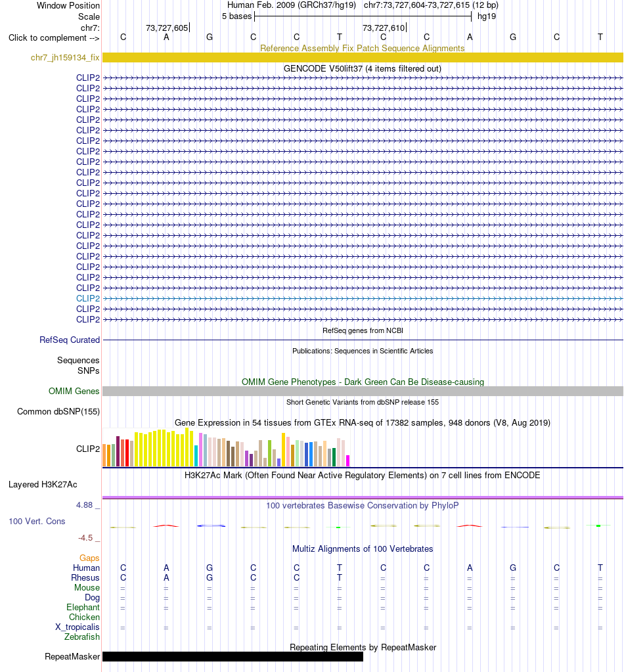Click base G after 73,727,605 in ruler

(x=210, y=37)
